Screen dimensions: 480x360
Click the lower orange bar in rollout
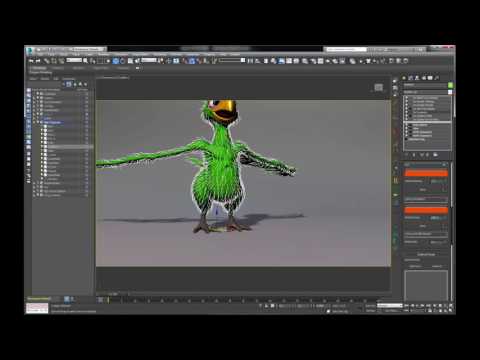tap(426, 210)
